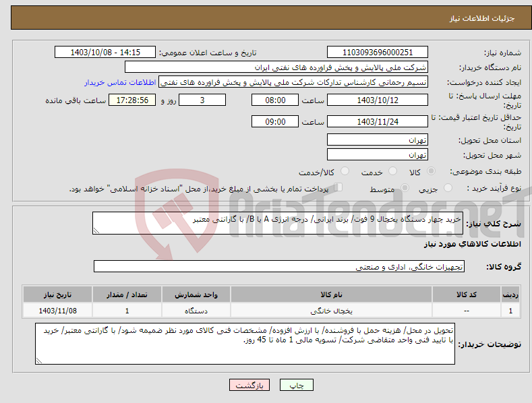Click response deadline date 1403/10/12
Screen dimensions: 532x403
click(378, 100)
